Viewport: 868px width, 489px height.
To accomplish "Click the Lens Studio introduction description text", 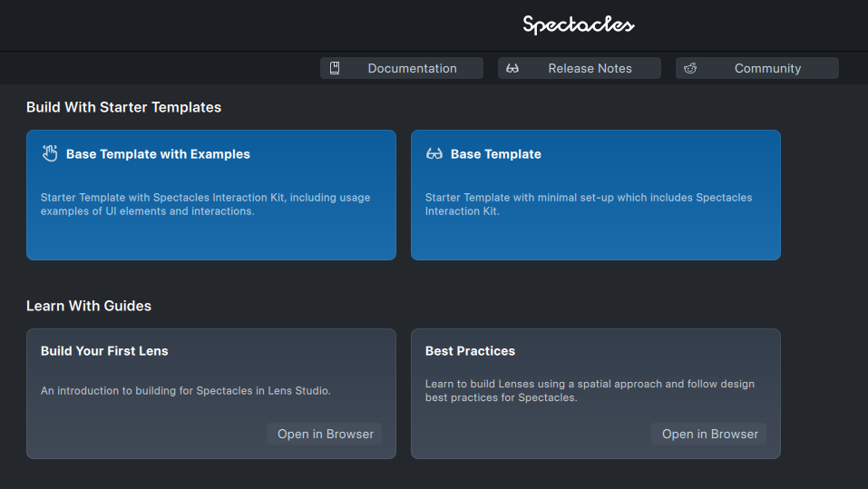I will (x=185, y=390).
